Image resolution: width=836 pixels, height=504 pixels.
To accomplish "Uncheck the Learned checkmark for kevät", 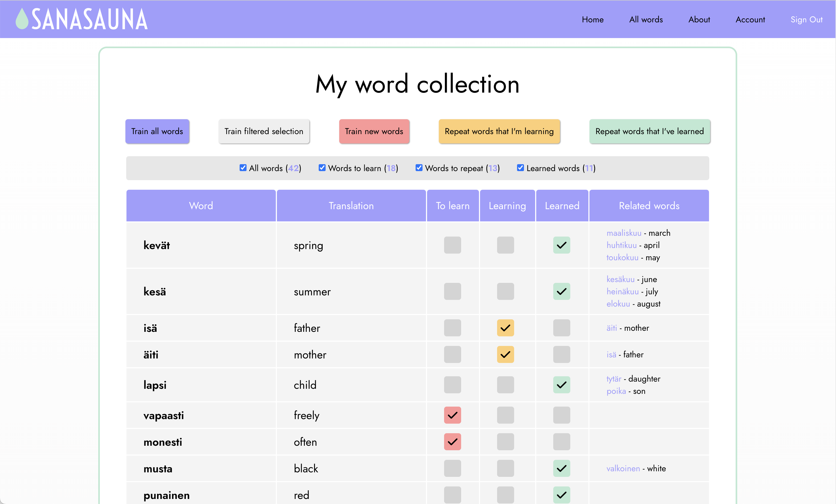I will point(562,245).
